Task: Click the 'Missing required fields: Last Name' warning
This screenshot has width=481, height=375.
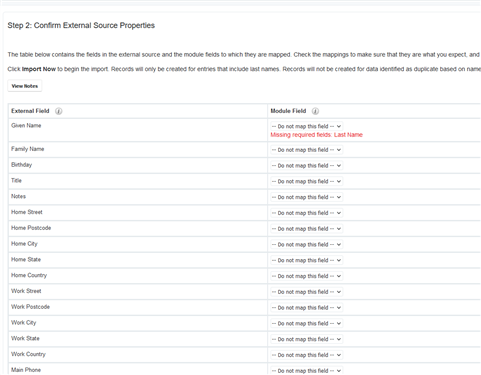Action: pyautogui.click(x=316, y=135)
